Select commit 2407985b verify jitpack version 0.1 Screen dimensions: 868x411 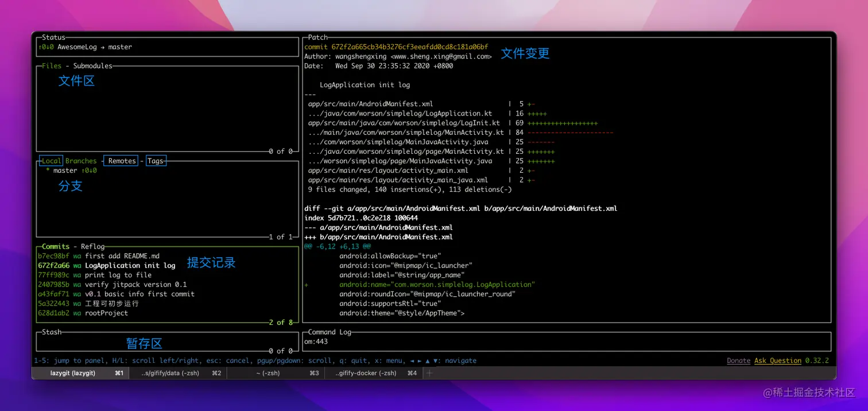click(x=168, y=285)
